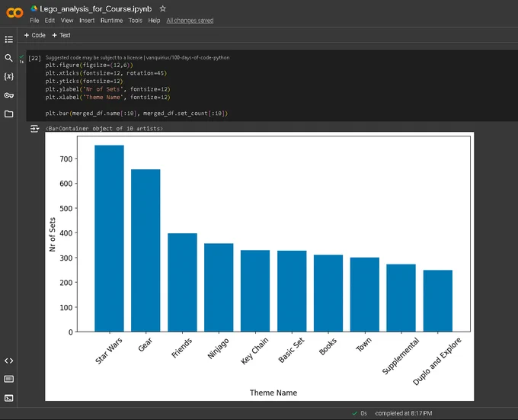This screenshot has height=420, width=518.
Task: Click the Basic Set bar in chart
Action: pos(292,291)
